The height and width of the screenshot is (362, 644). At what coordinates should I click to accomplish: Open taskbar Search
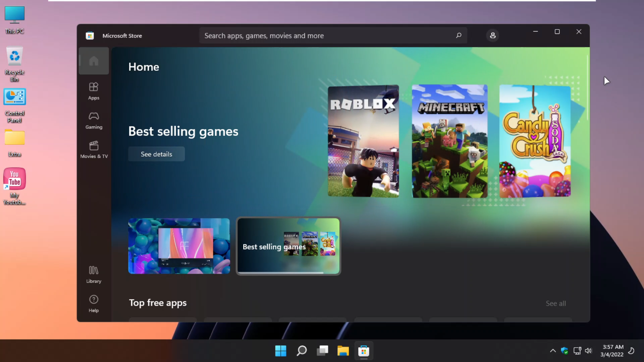click(x=302, y=351)
